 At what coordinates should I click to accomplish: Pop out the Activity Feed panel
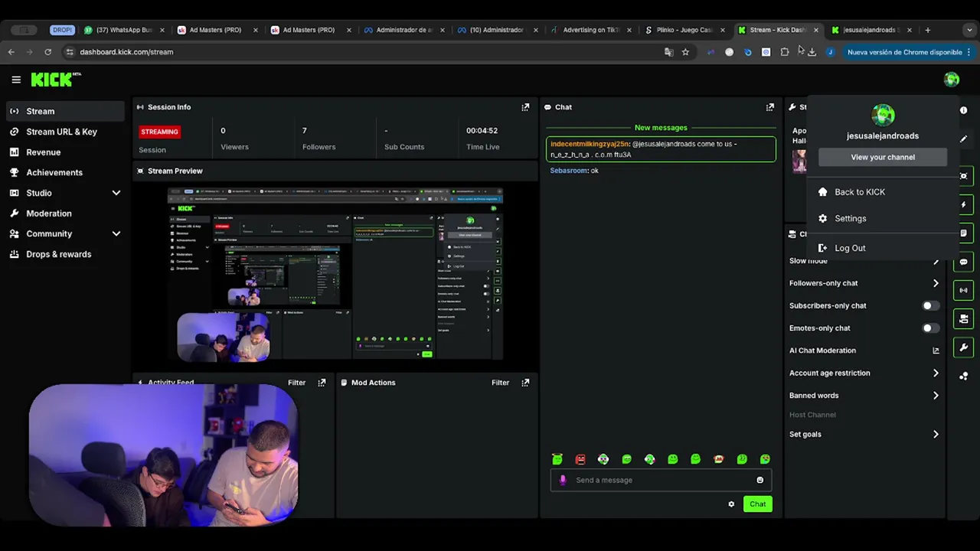point(322,383)
